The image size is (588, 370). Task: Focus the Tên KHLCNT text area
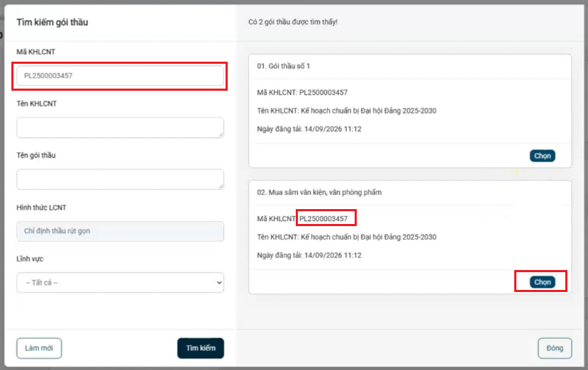[x=120, y=128]
